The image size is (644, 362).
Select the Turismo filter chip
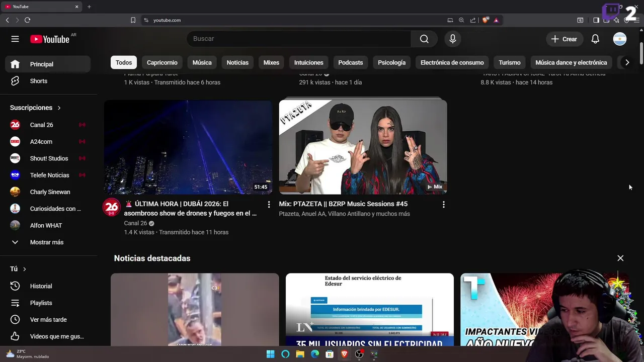[510, 62]
